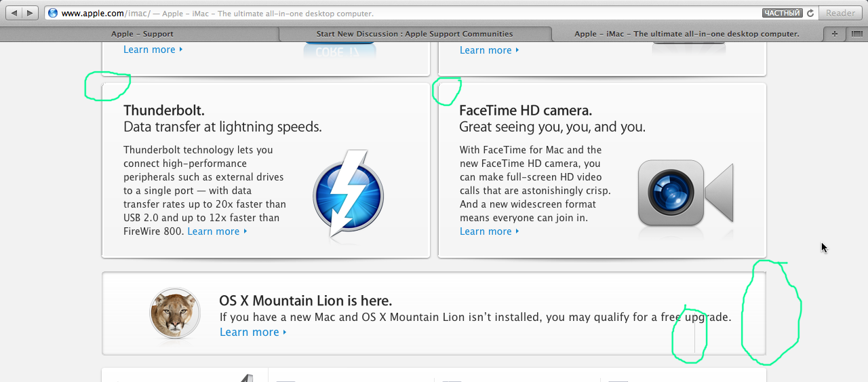
Task: Click the blue Thunderbolt lightning bolt icon
Action: coord(348,195)
